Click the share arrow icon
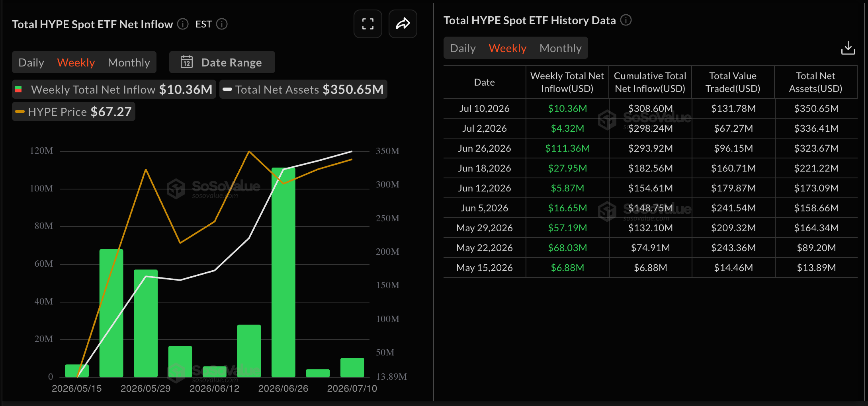This screenshot has width=868, height=406. tap(403, 24)
